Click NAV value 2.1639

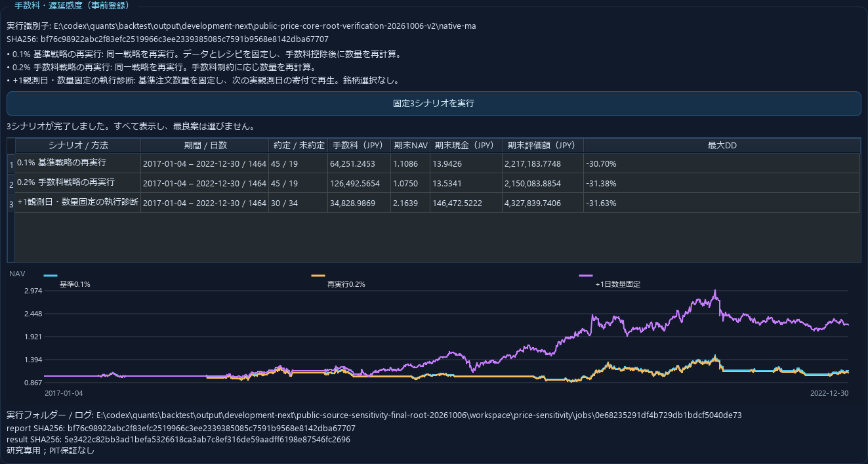[x=410, y=203]
